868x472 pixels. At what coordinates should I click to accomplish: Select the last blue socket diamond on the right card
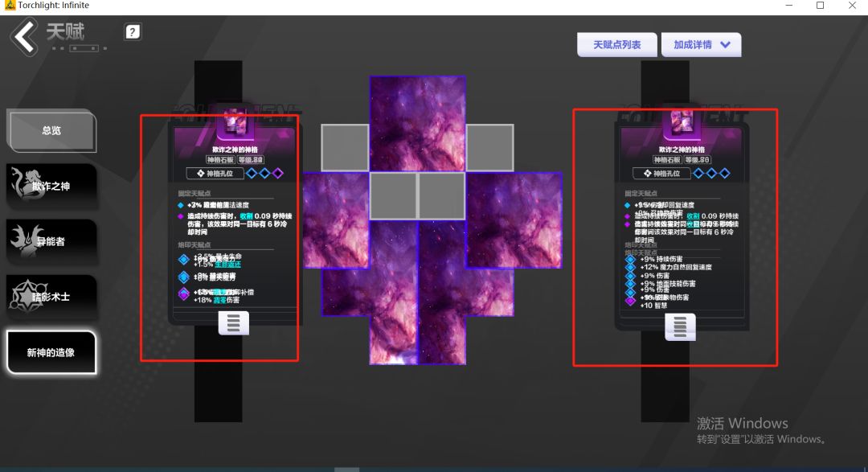[x=725, y=174]
